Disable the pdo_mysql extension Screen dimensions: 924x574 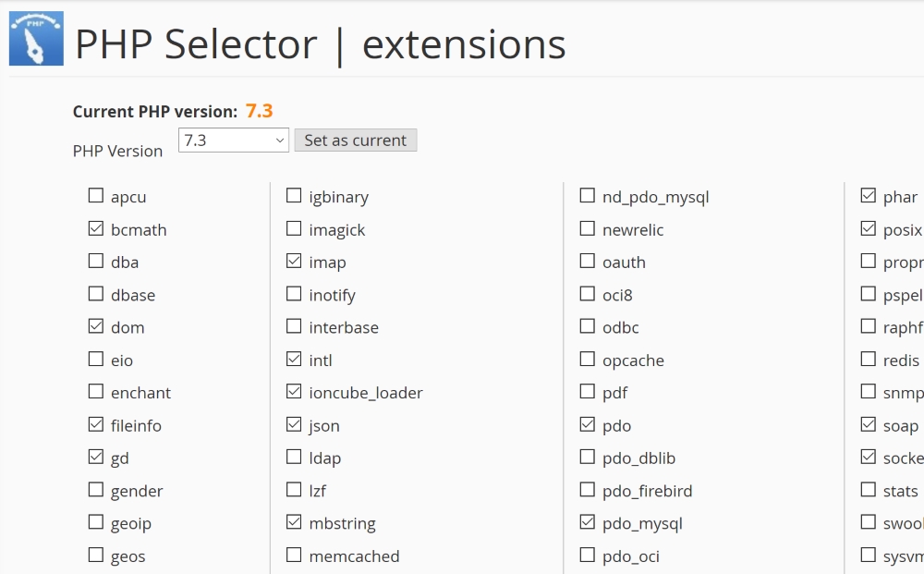click(587, 521)
